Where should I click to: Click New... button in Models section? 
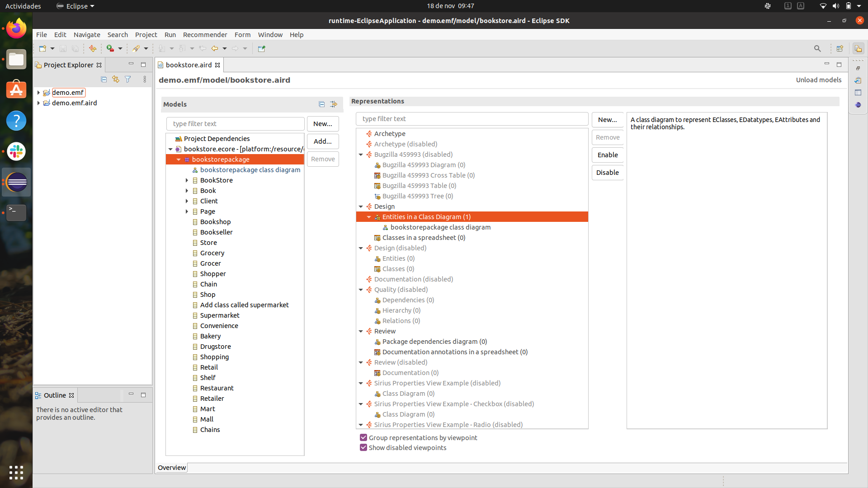tap(323, 124)
